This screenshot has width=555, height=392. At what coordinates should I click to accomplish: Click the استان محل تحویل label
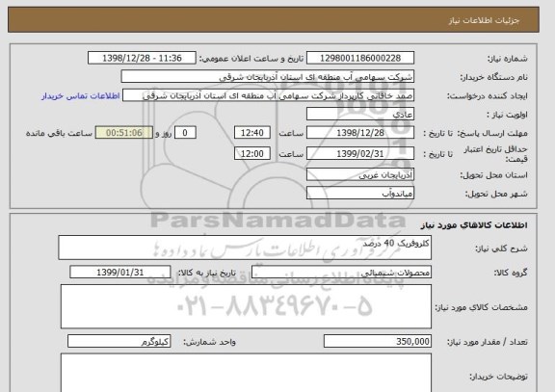pos(493,175)
